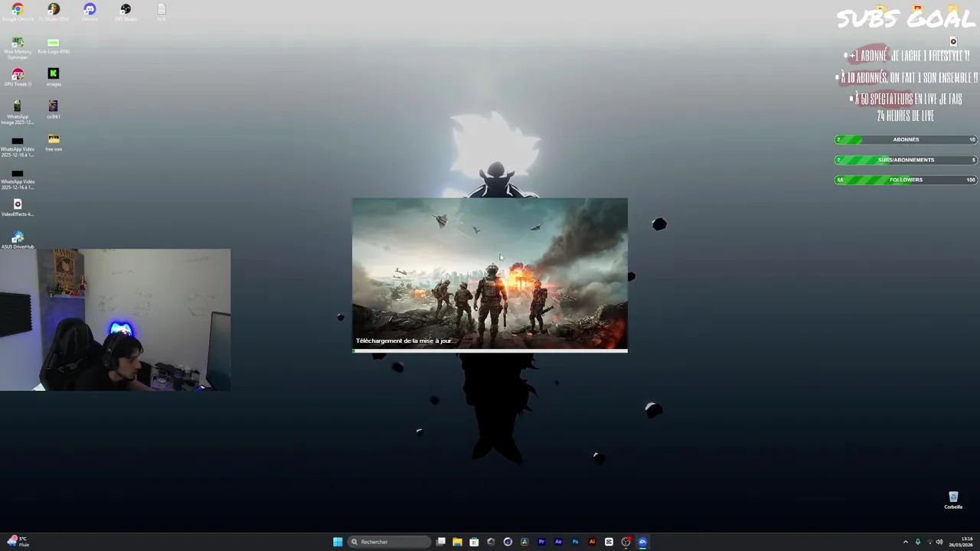Select the Kick 'images' file on desktop
This screenshot has width=980, height=551.
[x=54, y=77]
